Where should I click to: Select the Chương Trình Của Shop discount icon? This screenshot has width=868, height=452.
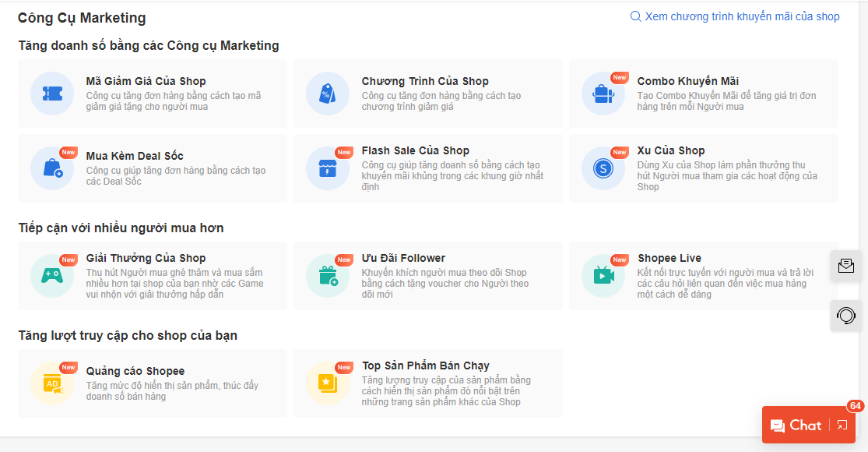coord(327,94)
